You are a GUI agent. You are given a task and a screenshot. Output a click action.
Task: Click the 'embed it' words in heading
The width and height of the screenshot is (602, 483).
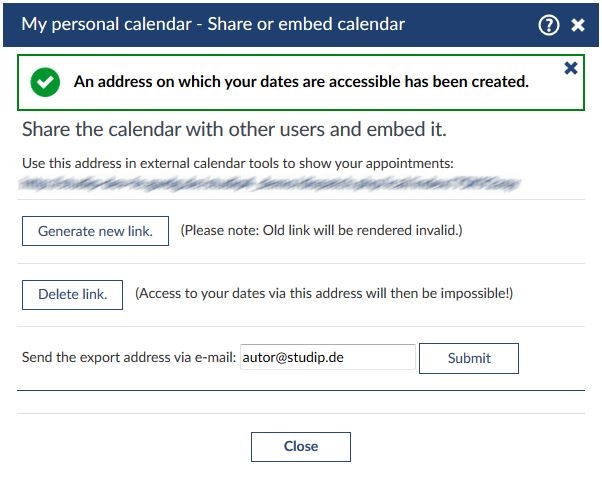coord(412,130)
